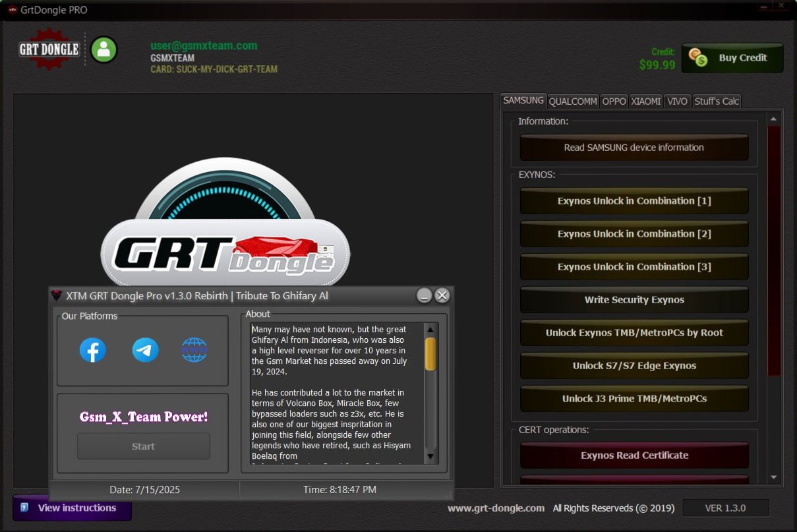Run Exynos Unlock in Combination [1]
This screenshot has width=797, height=532.
click(x=634, y=201)
